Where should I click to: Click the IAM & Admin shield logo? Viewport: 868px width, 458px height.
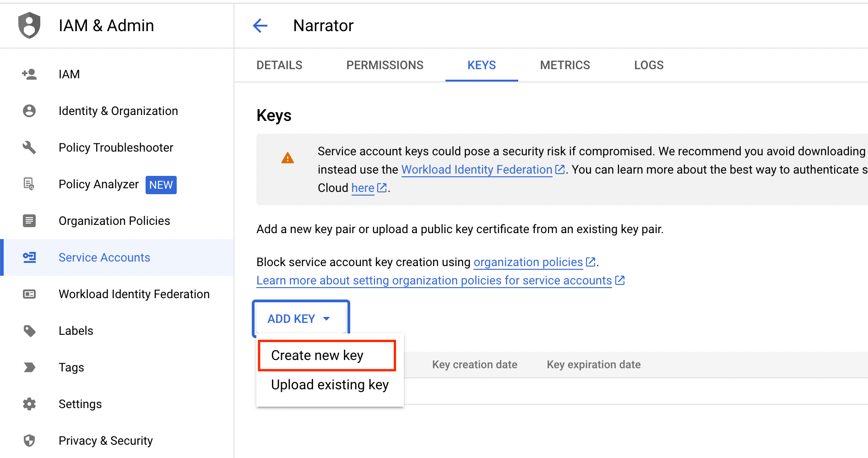click(x=29, y=25)
